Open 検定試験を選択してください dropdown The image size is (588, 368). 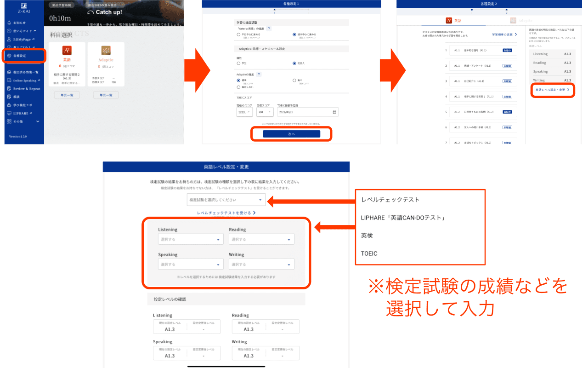(x=226, y=200)
